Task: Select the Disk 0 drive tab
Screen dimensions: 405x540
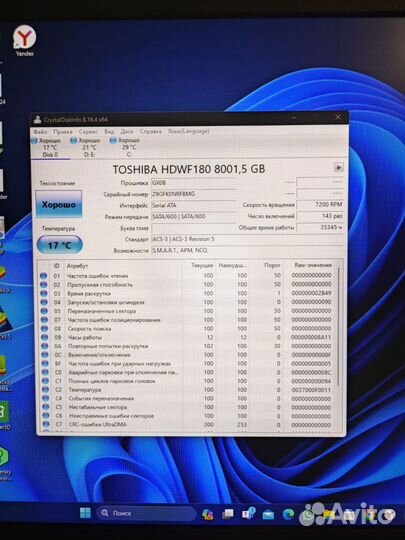Action: pos(50,147)
